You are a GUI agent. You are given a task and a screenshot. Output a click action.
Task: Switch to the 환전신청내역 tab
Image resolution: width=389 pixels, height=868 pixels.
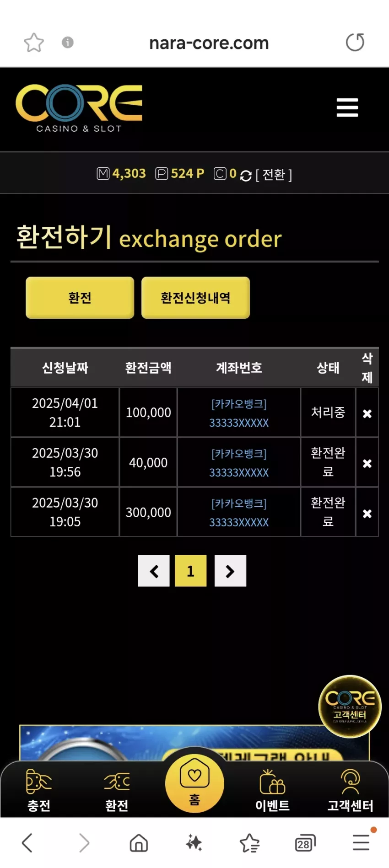(195, 298)
